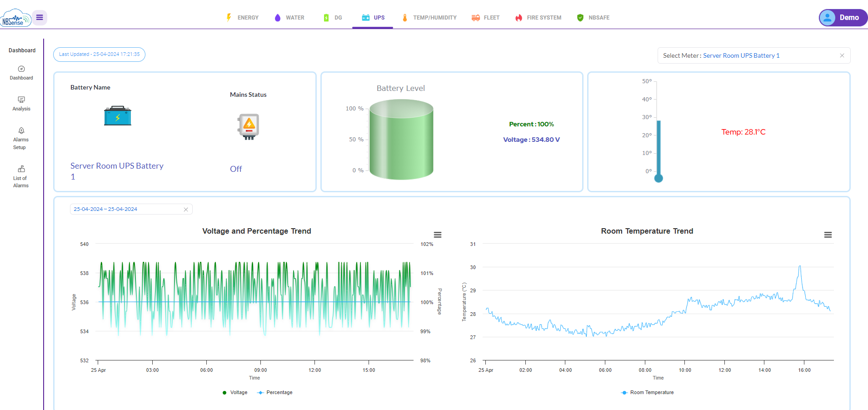Open the FIRE SYSTEM tab
This screenshot has height=410, width=868.
point(538,18)
